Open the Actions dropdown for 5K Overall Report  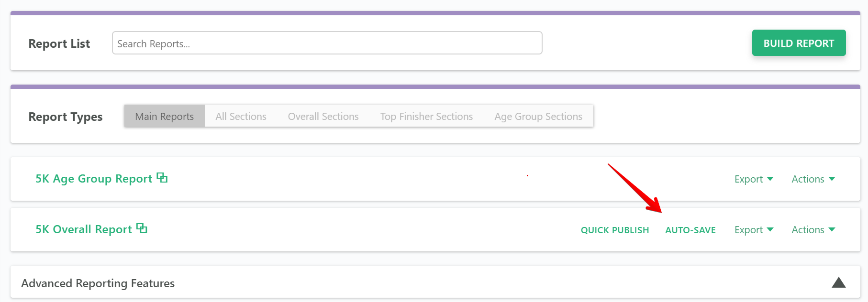click(x=812, y=229)
